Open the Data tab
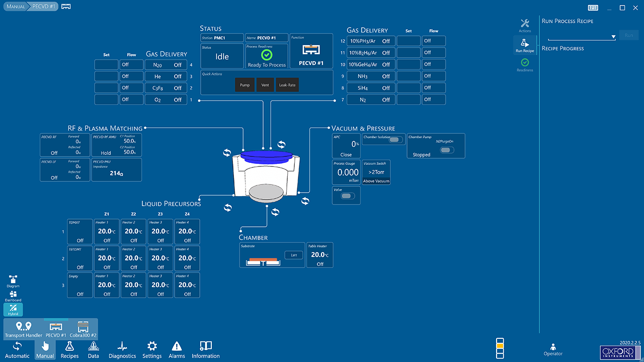 pos(93,349)
